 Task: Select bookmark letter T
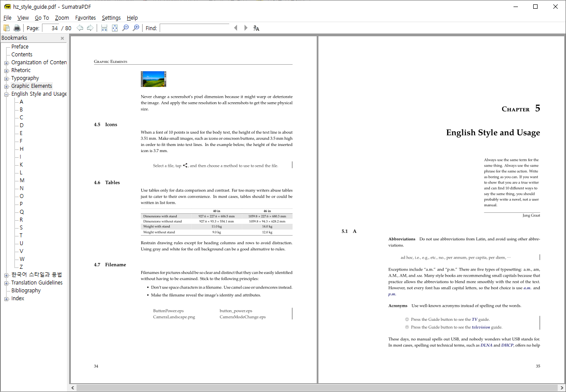(x=21, y=236)
